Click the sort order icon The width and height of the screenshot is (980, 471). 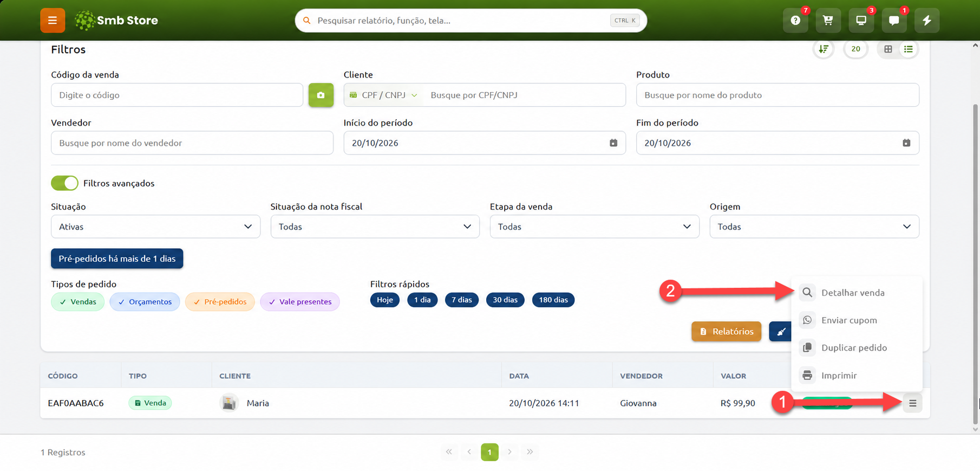tap(824, 49)
